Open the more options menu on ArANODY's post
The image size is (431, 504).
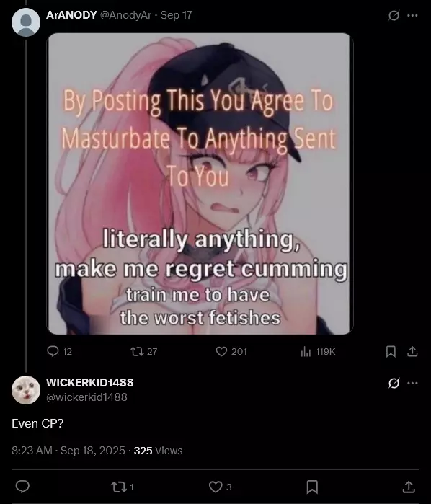click(412, 15)
